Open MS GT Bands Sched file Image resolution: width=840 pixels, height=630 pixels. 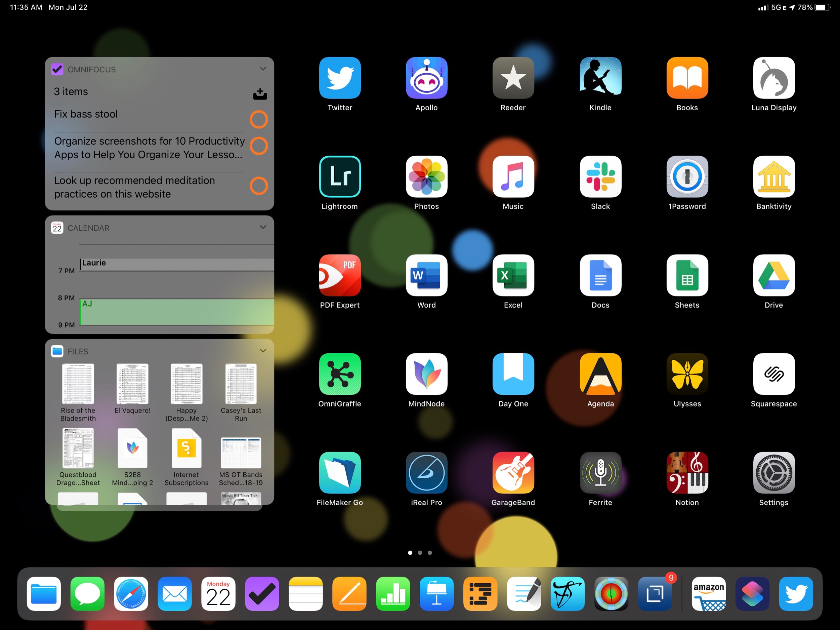[241, 461]
